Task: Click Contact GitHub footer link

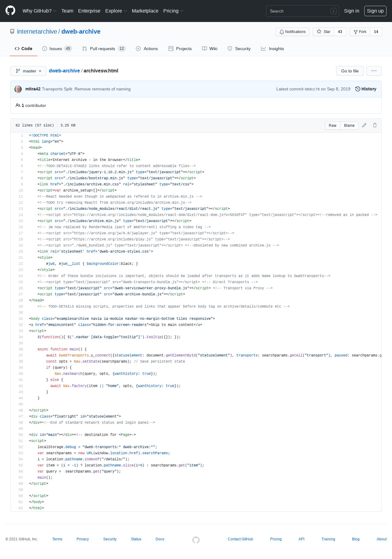Action: coord(240,539)
